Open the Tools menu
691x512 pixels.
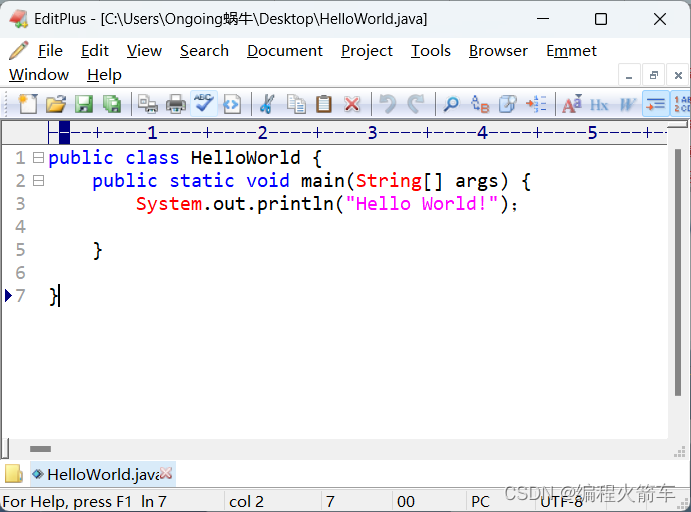click(431, 51)
